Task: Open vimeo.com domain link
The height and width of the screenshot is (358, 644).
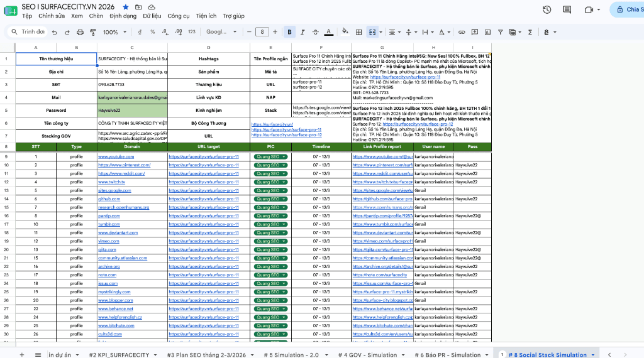Action: click(x=109, y=241)
